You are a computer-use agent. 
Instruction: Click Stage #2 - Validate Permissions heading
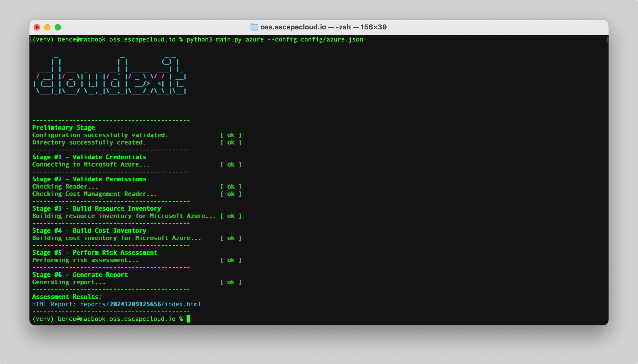(x=89, y=179)
